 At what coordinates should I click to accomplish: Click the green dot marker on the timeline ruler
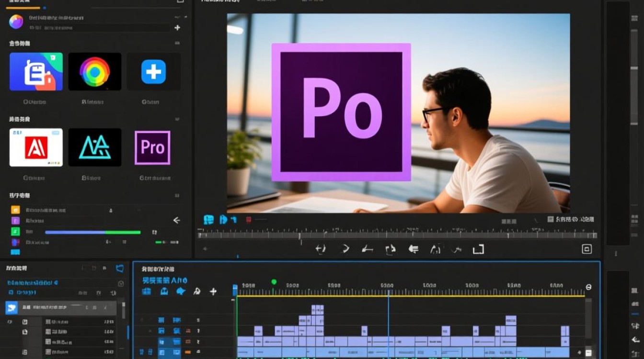click(x=274, y=282)
